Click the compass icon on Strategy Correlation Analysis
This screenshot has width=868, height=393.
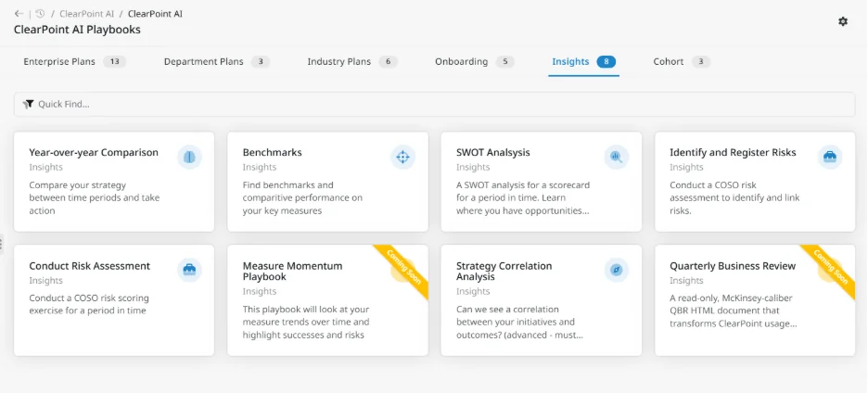[x=616, y=270]
